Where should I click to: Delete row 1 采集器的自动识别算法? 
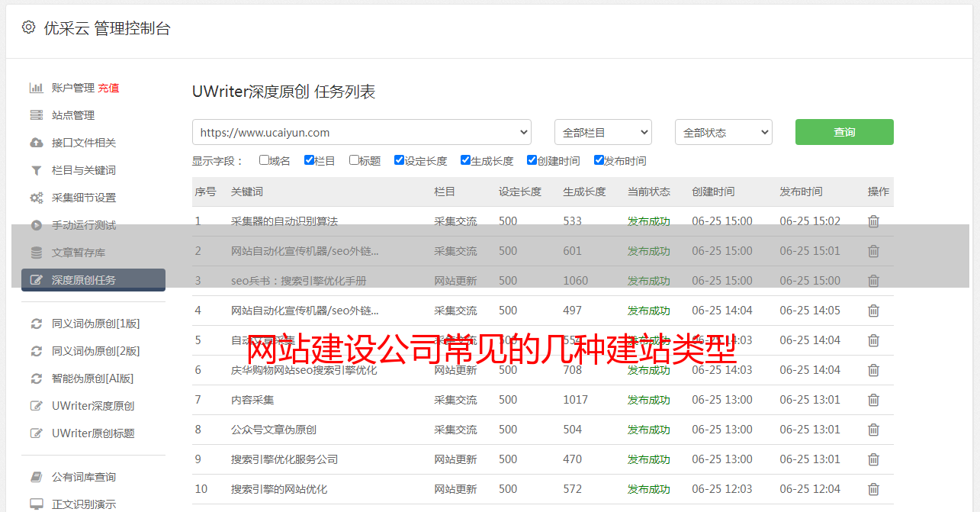[873, 221]
